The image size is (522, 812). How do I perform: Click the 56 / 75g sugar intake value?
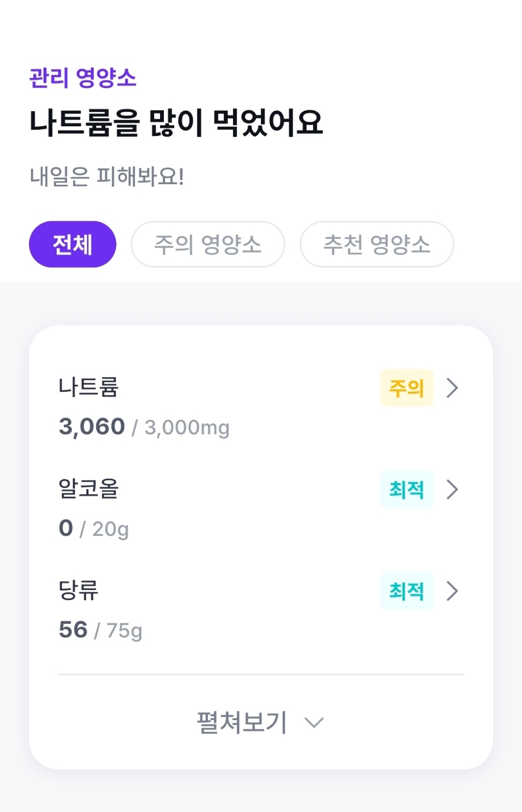pyautogui.click(x=100, y=630)
